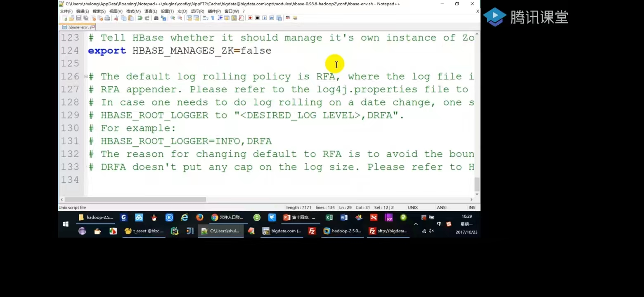The height and width of the screenshot is (297, 644).
Task: Click the Zoom Out toolbar icon
Action: 180,18
